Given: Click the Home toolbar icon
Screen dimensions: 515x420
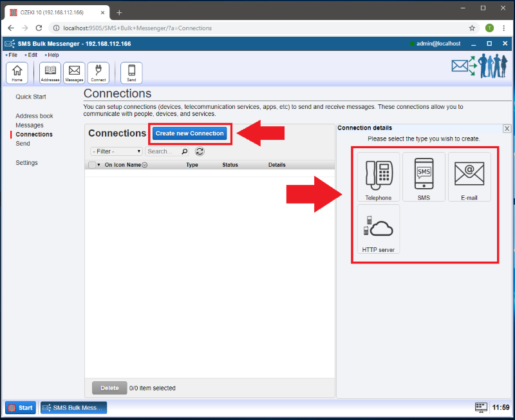Looking at the screenshot, I should 17,73.
